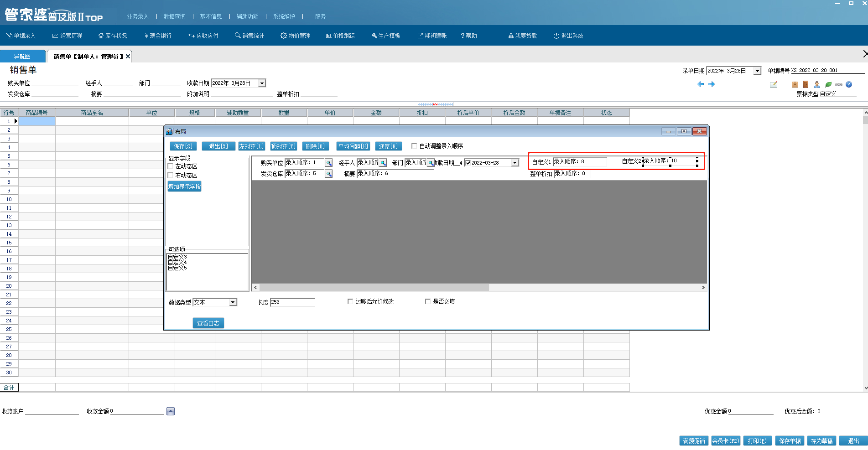Click the blue question mark help icon
868x450 pixels.
(849, 84)
